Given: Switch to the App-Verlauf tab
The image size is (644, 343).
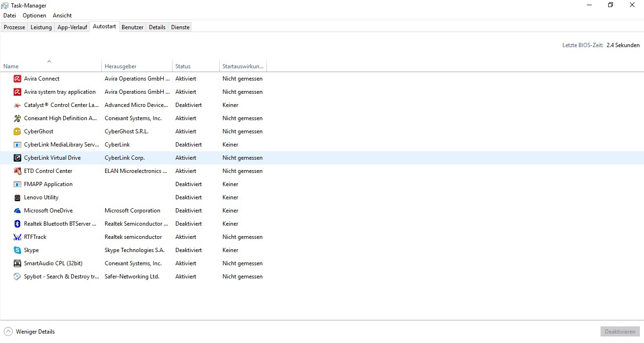Looking at the screenshot, I should [72, 27].
